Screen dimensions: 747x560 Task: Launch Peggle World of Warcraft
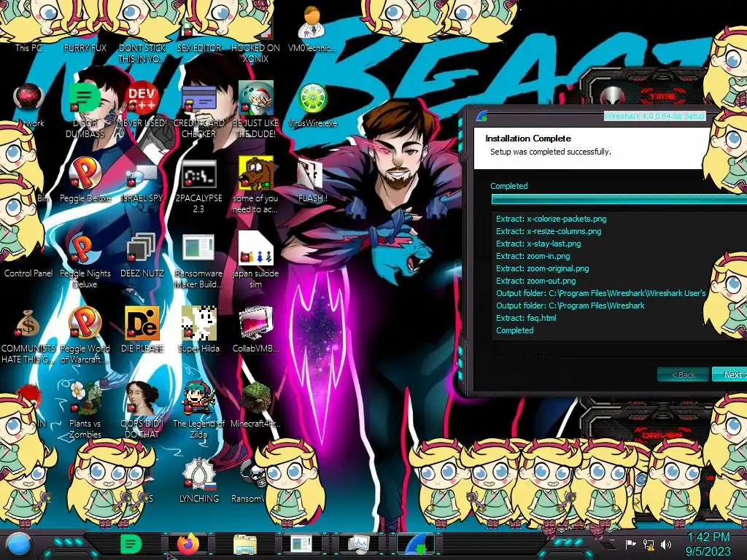(85, 335)
